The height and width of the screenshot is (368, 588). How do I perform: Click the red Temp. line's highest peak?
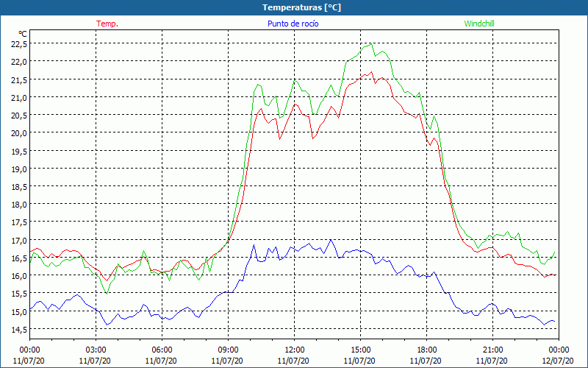(371, 71)
